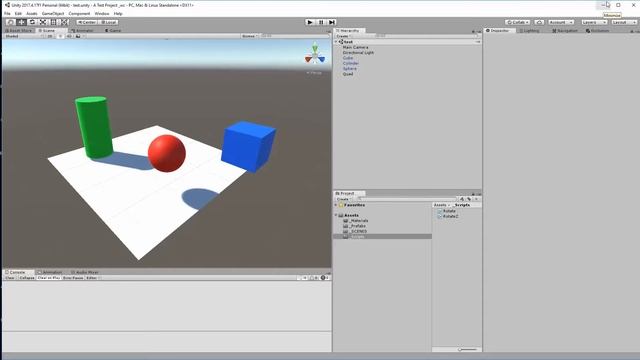The width and height of the screenshot is (640, 360).
Task: Select Main Camera in Hierarchy
Action: (355, 47)
